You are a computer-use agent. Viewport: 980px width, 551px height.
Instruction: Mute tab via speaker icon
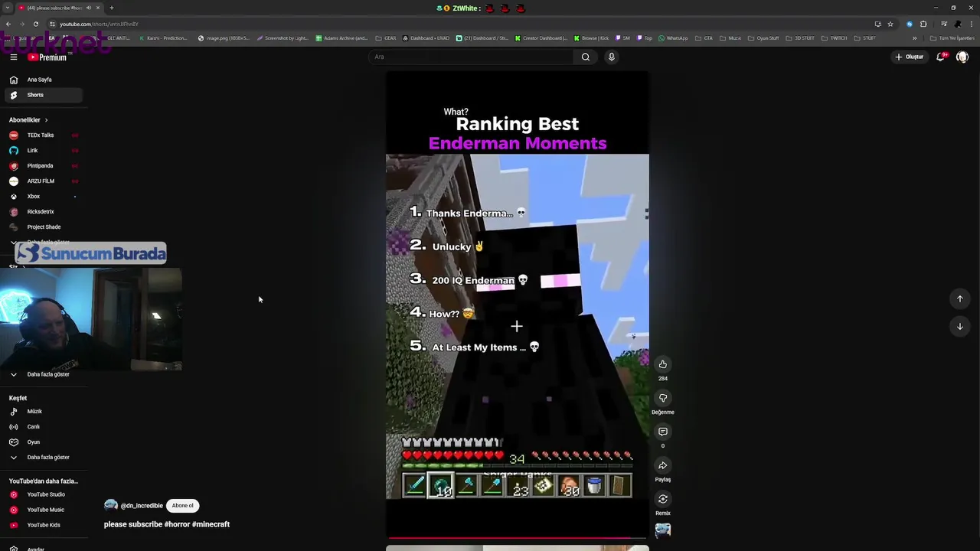(x=88, y=8)
